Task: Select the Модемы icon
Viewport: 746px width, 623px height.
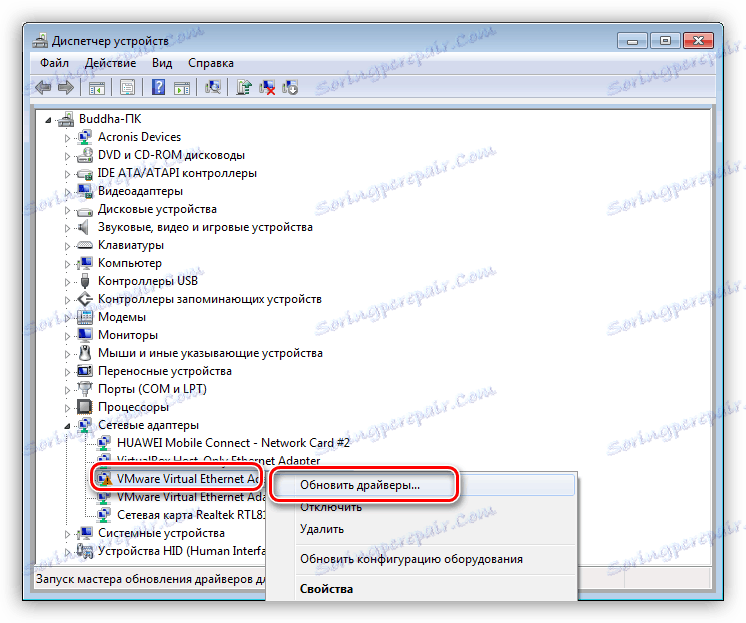Action: click(85, 317)
